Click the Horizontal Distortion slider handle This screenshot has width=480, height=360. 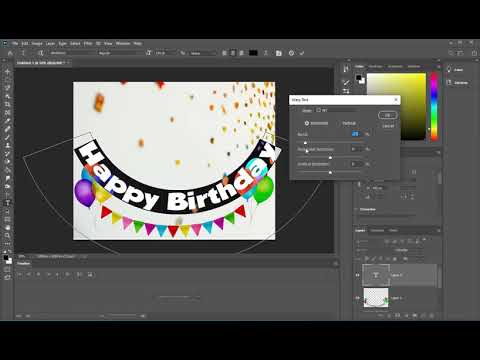pos(330,158)
